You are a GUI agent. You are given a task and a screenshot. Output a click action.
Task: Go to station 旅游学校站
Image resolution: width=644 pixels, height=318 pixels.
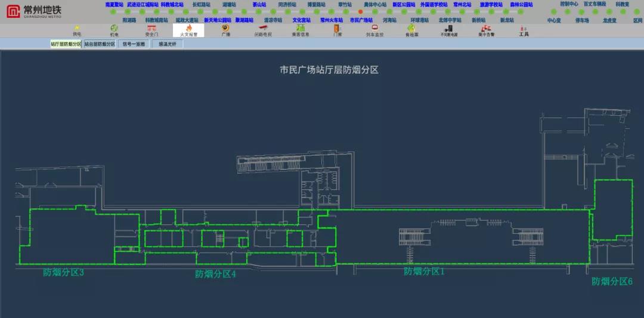(491, 5)
